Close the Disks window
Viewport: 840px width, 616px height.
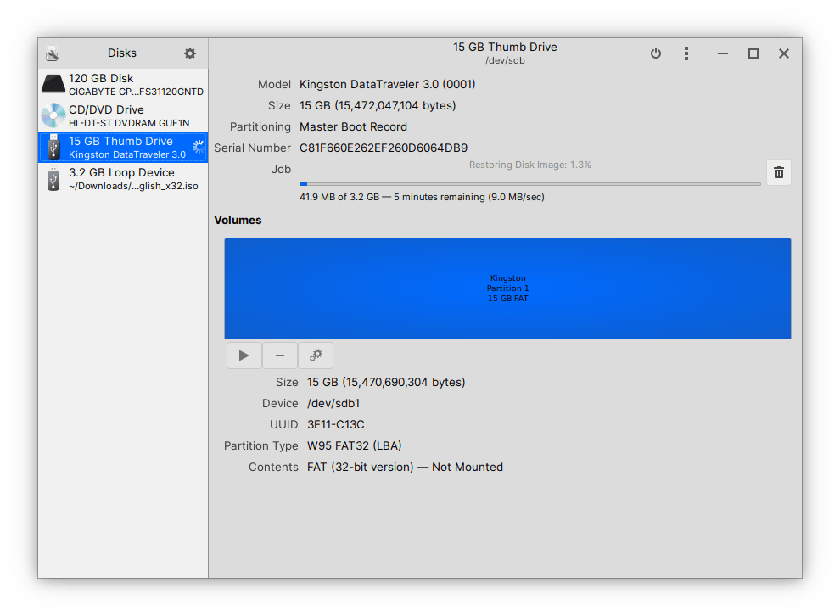tap(784, 53)
